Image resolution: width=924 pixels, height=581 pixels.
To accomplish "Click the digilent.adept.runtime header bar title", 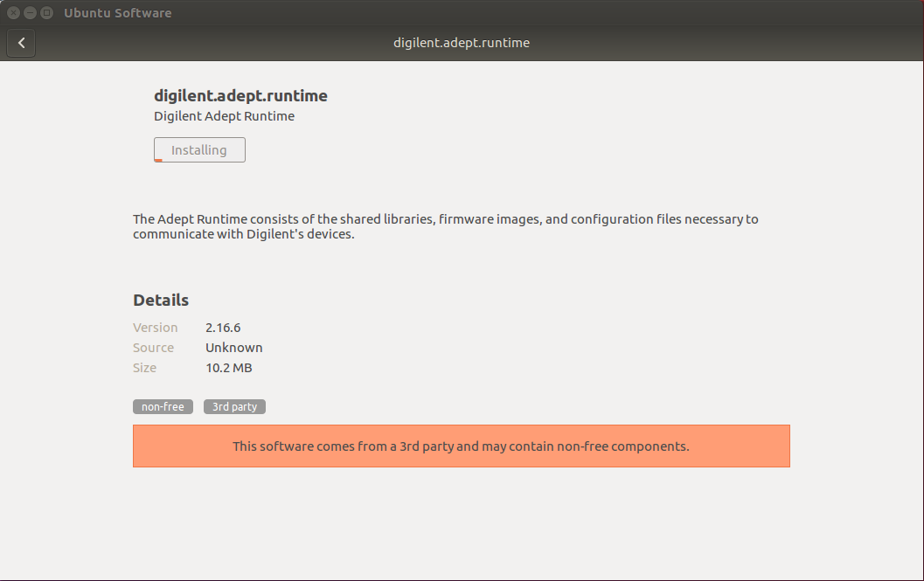I will click(462, 43).
